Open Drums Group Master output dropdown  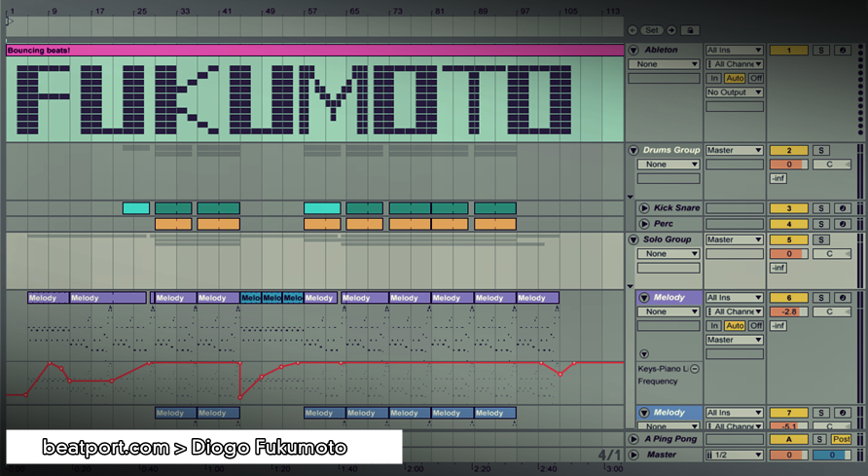[x=735, y=150]
